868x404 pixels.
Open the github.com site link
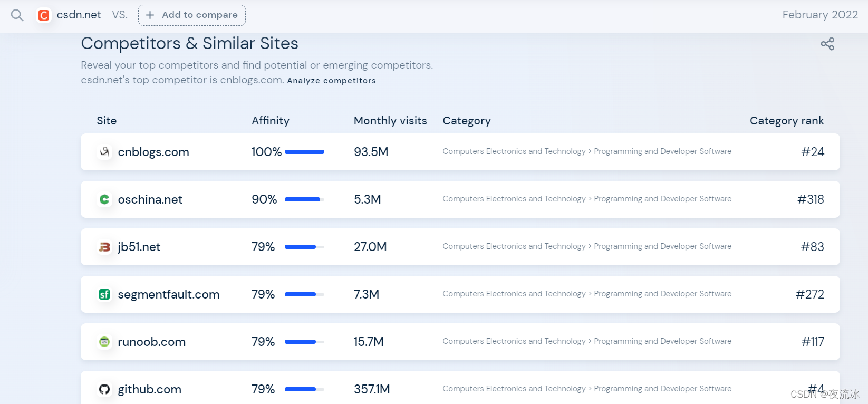(150, 389)
